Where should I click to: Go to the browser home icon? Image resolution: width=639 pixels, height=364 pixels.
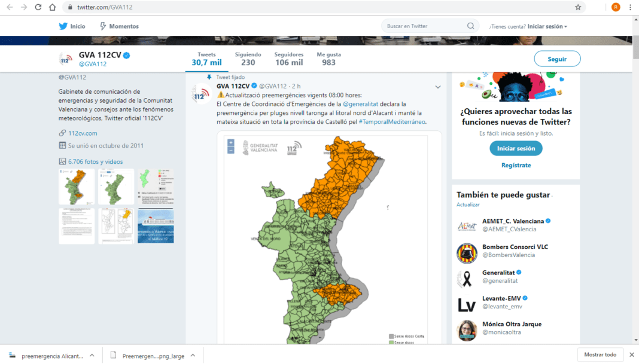[53, 7]
